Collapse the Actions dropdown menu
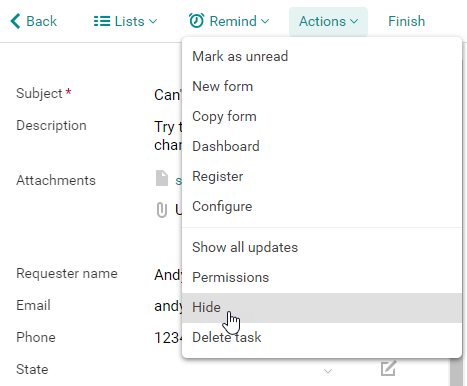The image size is (467, 386). point(328,21)
